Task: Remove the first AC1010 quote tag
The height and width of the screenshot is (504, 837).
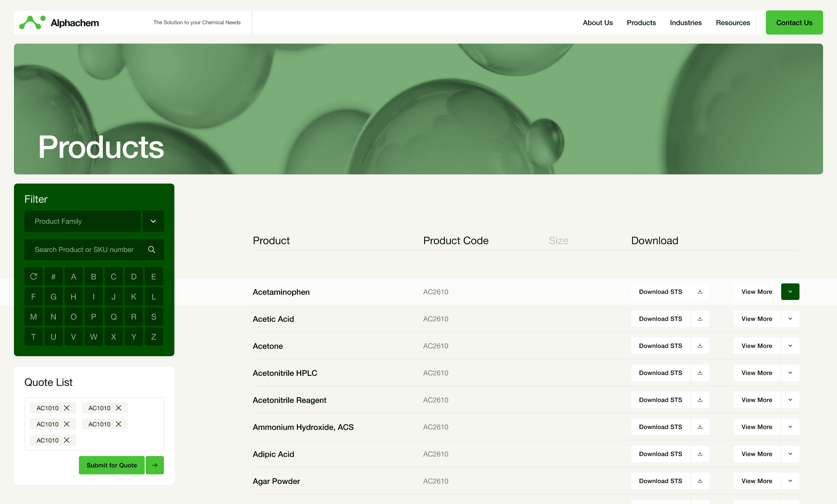Action: [x=67, y=408]
